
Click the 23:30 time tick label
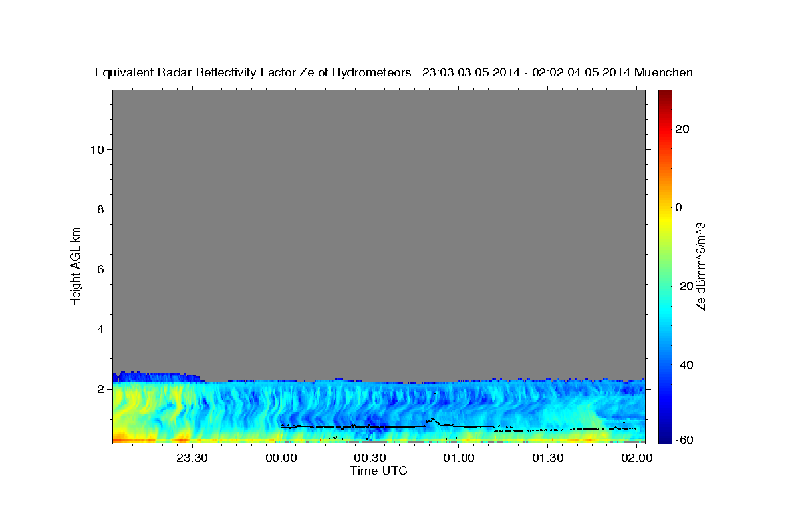192,458
